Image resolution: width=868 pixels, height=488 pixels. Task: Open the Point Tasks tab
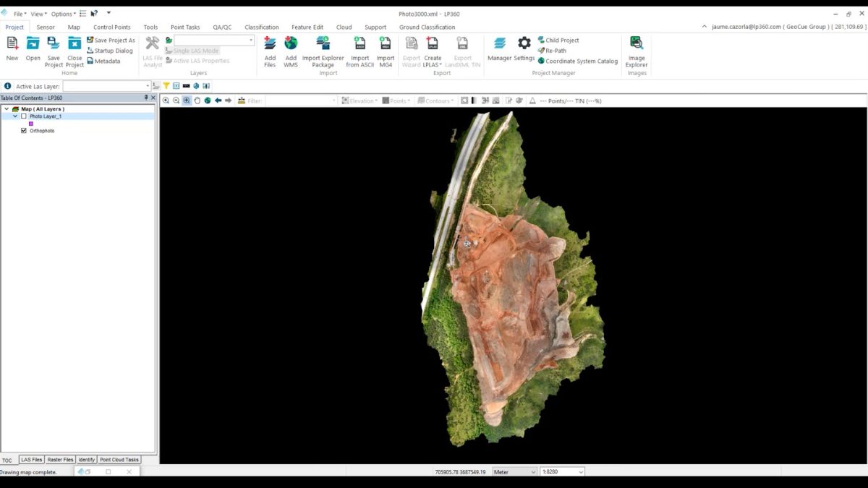click(185, 27)
